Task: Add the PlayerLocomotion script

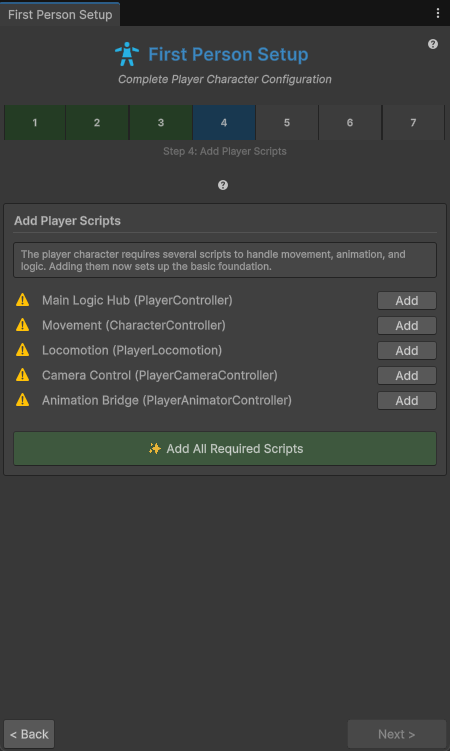Action: click(407, 351)
